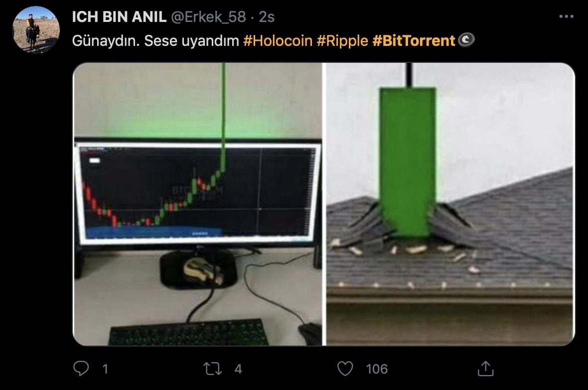588x390 pixels.
Task: Retweet this post using the retweet icon
Action: coord(213,369)
